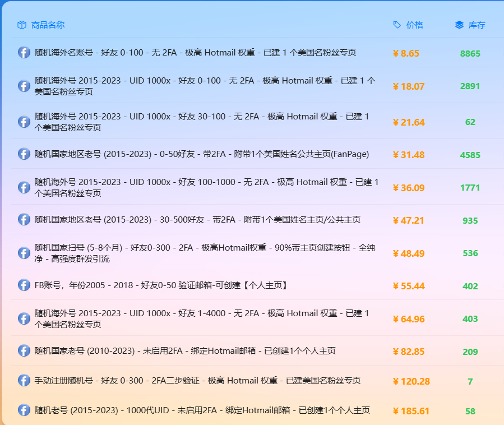
Task: Click stock count 4585
Action: point(470,155)
